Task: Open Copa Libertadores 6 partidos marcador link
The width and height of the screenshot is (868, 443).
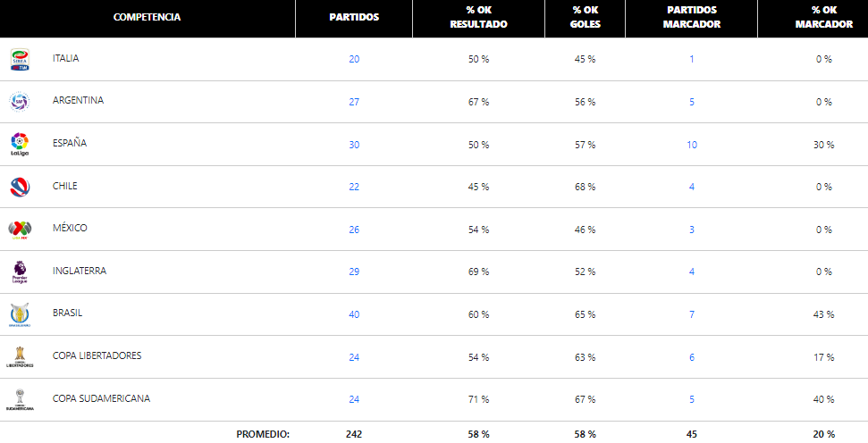Action: pyautogui.click(x=692, y=357)
